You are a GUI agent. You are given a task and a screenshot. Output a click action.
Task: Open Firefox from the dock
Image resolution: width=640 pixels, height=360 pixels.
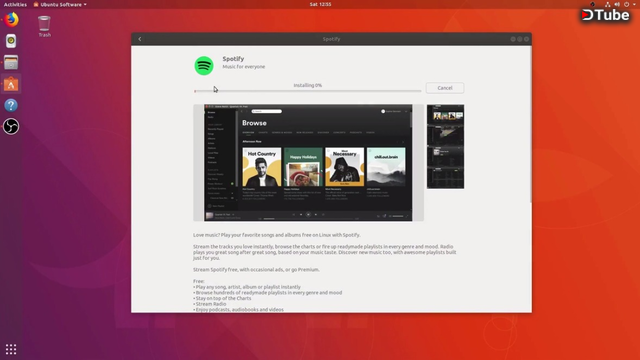pos(11,20)
